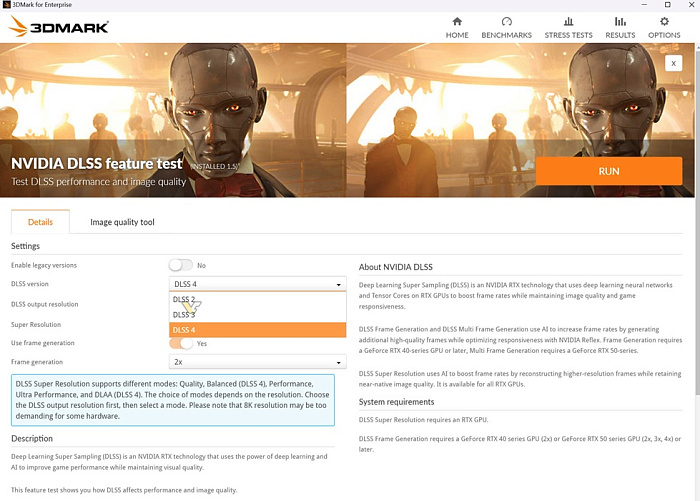Toggle Enable legacy versions switch
The height and width of the screenshot is (501, 700).
180,265
